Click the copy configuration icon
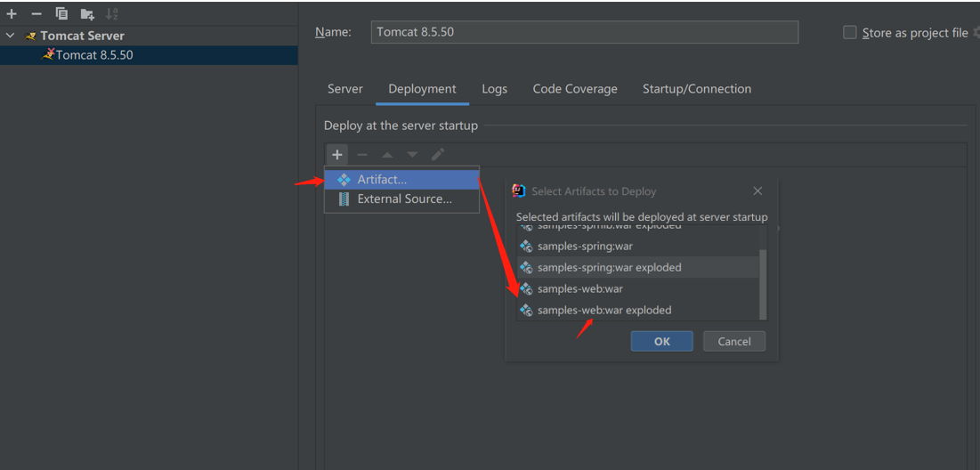Image resolution: width=980 pixels, height=470 pixels. pyautogui.click(x=61, y=13)
